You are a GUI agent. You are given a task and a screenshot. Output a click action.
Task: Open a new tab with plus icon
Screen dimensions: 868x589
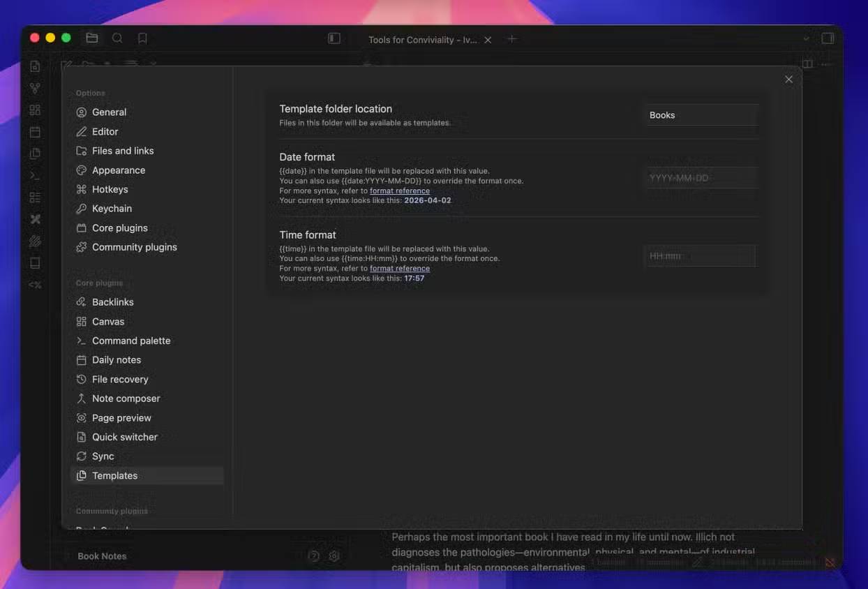point(511,39)
